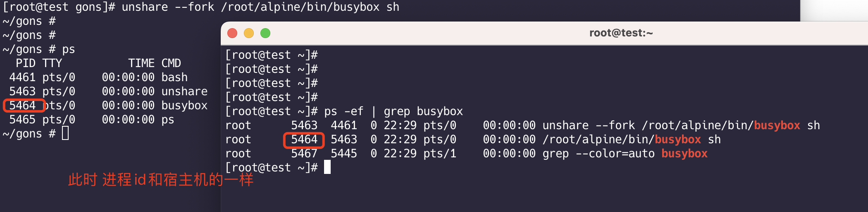Click the cursor block at the last root@test prompt
The image size is (868, 212).
[327, 167]
